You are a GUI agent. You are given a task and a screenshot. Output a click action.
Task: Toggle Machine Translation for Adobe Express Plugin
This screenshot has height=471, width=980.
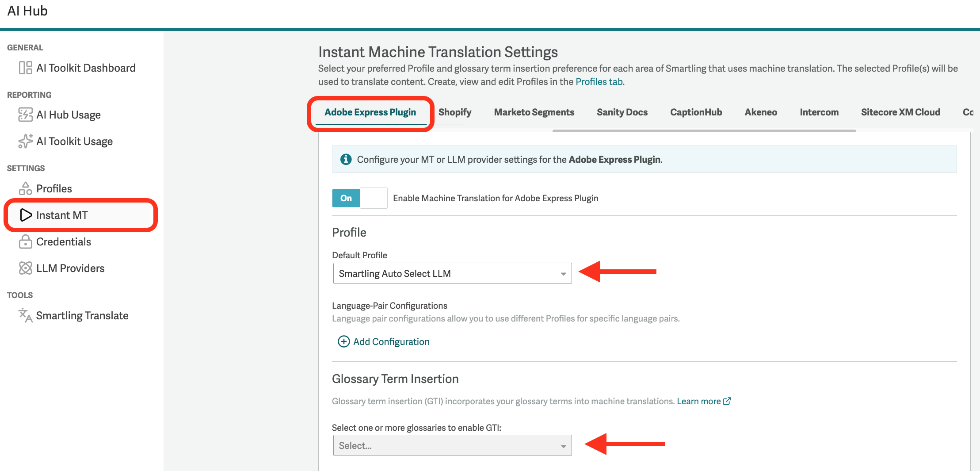[360, 198]
